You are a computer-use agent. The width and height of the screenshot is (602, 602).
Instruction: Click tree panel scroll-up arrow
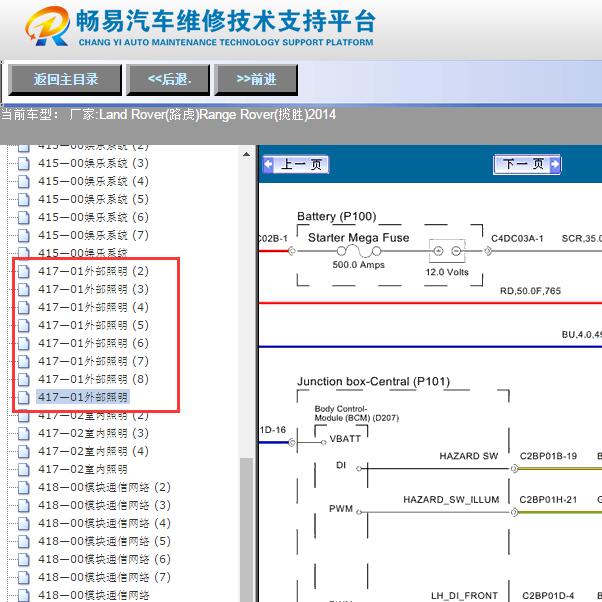pos(246,154)
